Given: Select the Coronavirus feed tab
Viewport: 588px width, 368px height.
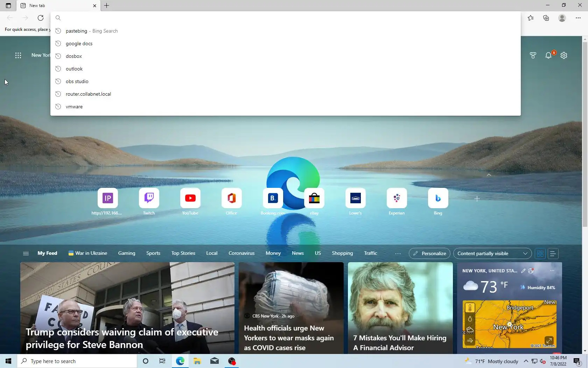Looking at the screenshot, I should [241, 253].
